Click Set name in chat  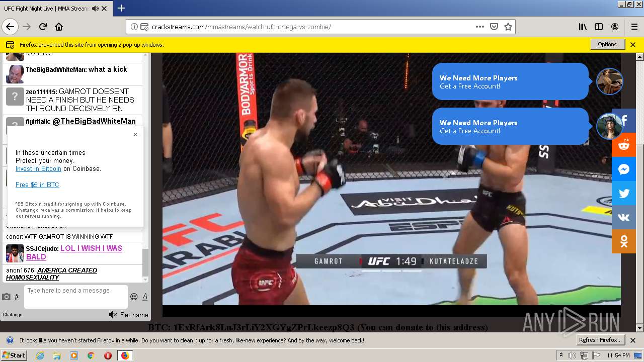[x=134, y=315]
